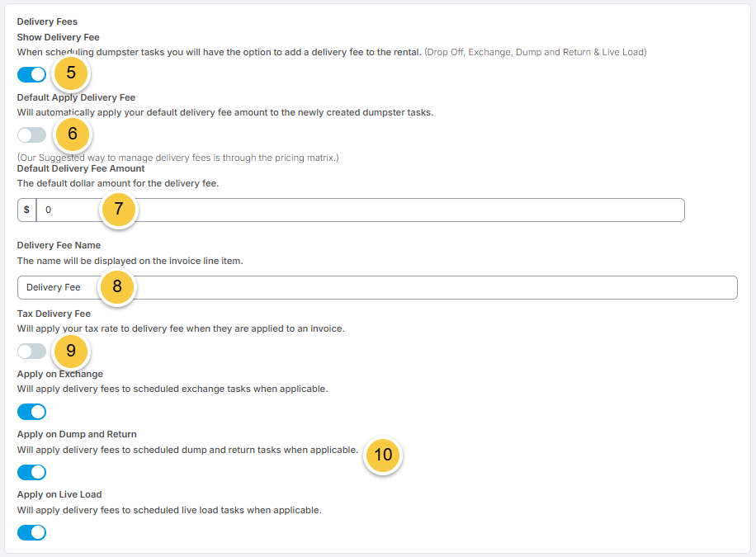Click the yellow number 6 annotation badge
Viewport: 756px width, 557px height.
click(73, 134)
